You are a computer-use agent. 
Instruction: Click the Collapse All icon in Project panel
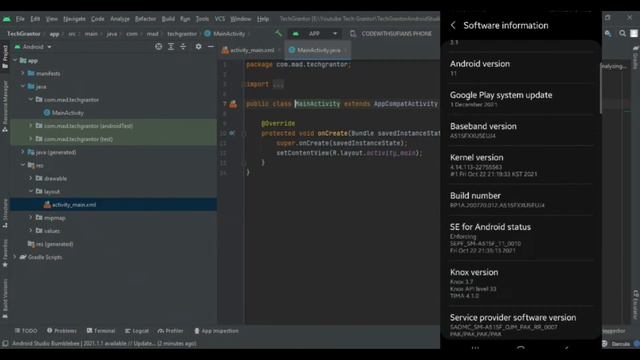[x=183, y=47]
